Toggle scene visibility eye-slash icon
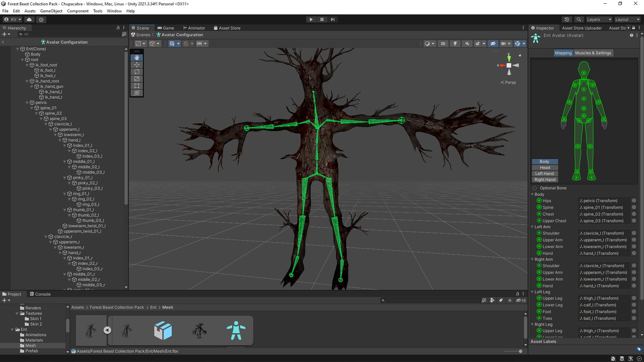Image resolution: width=644 pixels, height=362 pixels. pos(493,43)
